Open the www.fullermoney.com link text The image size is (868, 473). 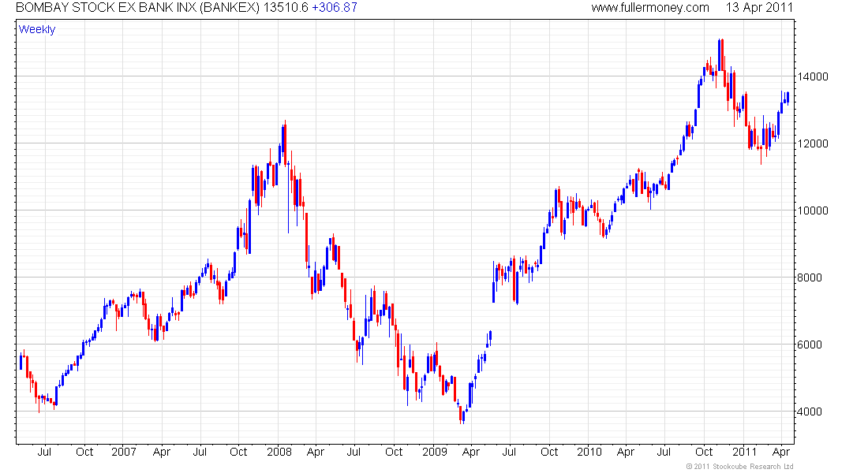[x=650, y=8]
